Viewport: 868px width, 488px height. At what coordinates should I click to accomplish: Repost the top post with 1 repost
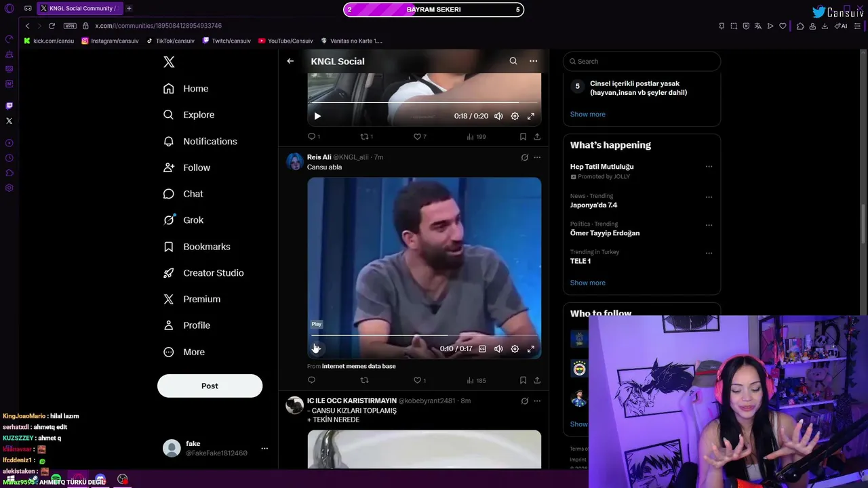(366, 136)
